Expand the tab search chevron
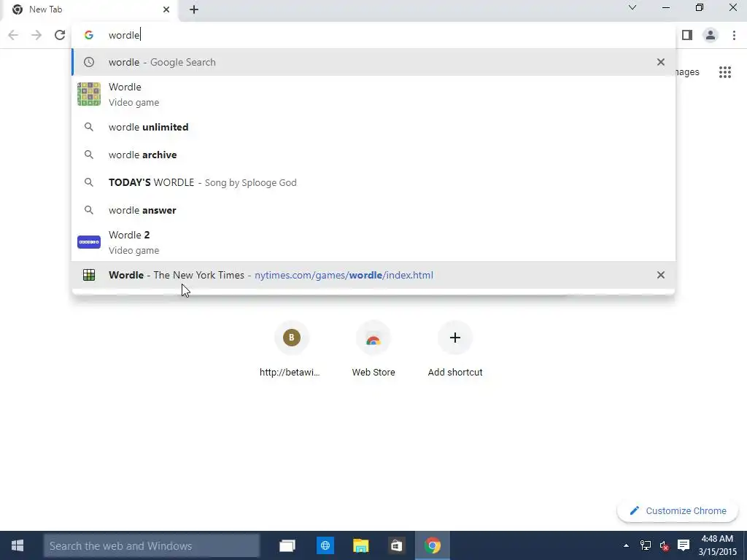 [x=632, y=7]
